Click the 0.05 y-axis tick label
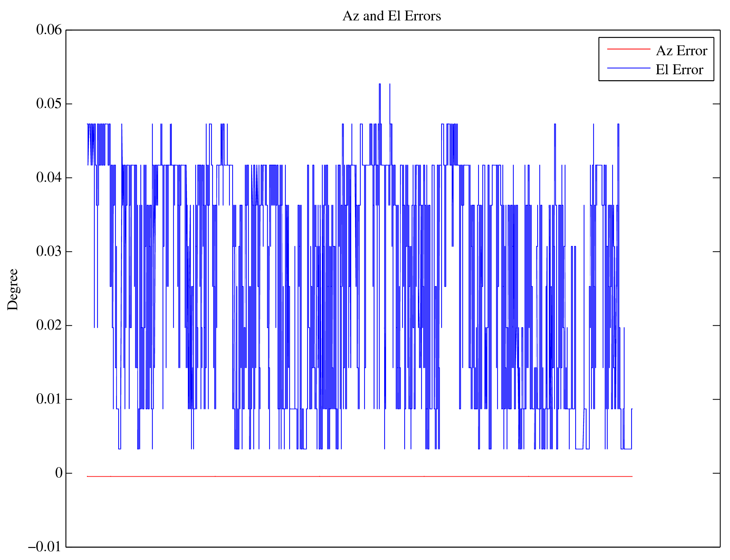Image resolution: width=730 pixels, height=560 pixels. (49, 104)
